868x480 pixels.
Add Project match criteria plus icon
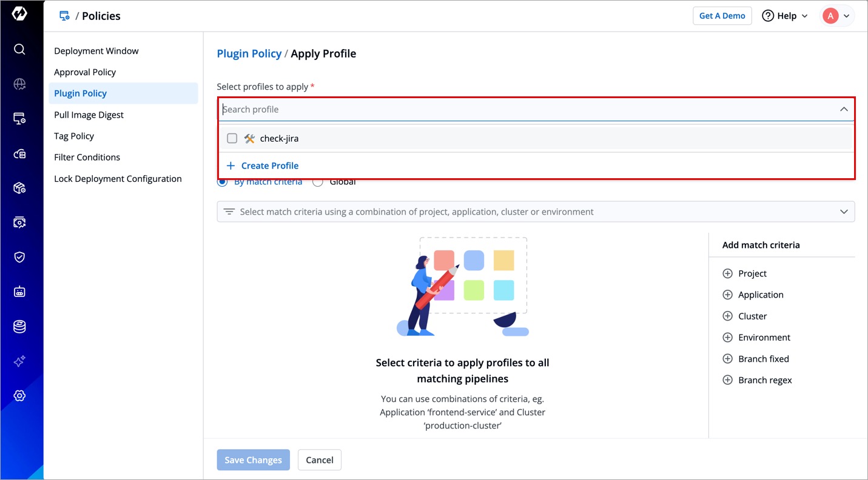click(x=727, y=273)
